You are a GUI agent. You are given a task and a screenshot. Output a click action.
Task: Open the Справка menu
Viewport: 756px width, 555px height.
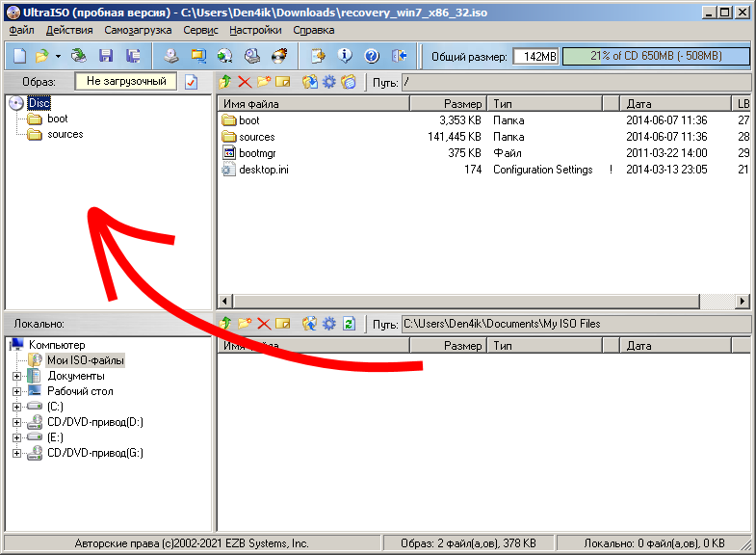314,30
